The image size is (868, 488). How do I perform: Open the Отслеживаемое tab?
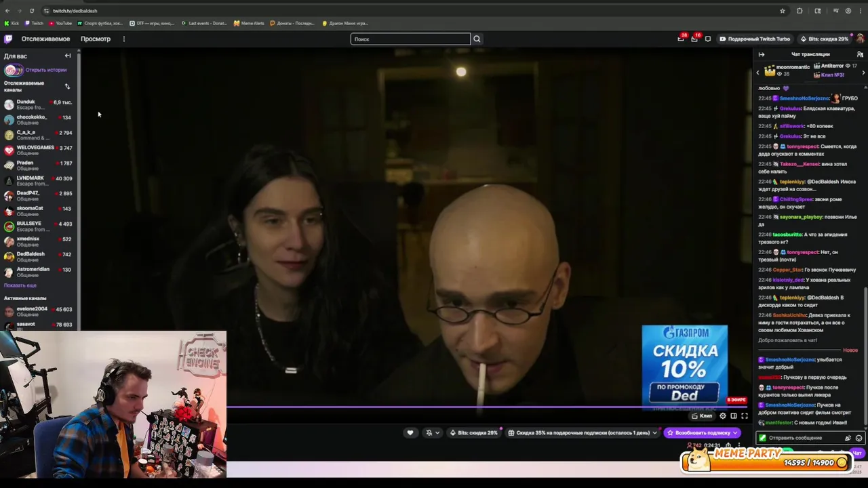[x=45, y=39]
